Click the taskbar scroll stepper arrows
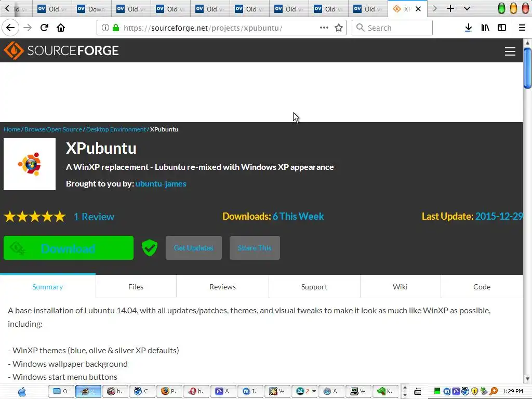This screenshot has width=532, height=399. coord(404,391)
